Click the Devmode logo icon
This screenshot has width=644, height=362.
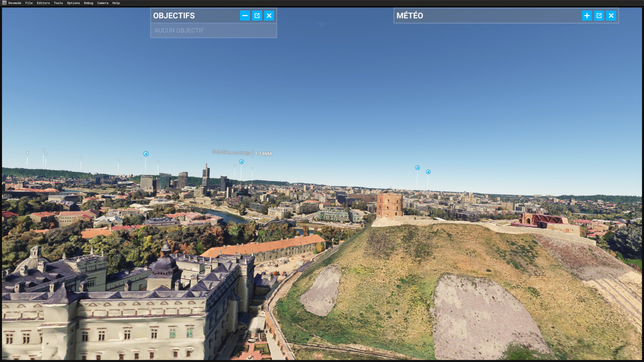point(4,3)
